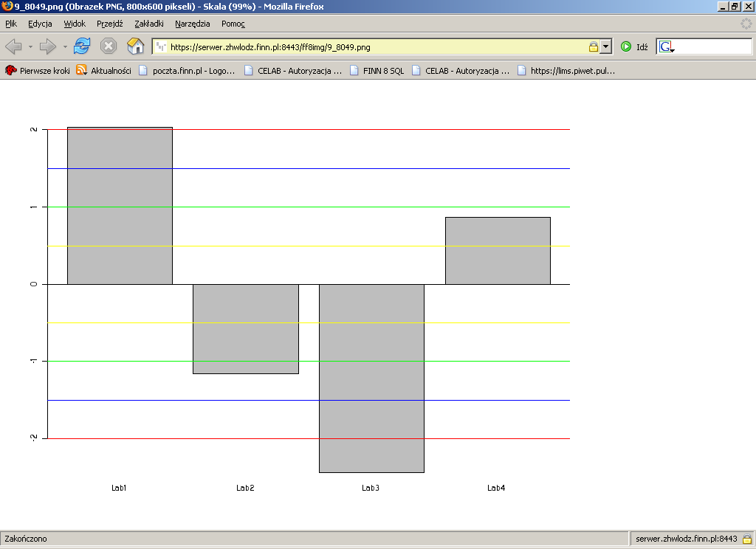The image size is (756, 549).
Task: Open the Forward history dropdown arrow
Action: (x=65, y=46)
